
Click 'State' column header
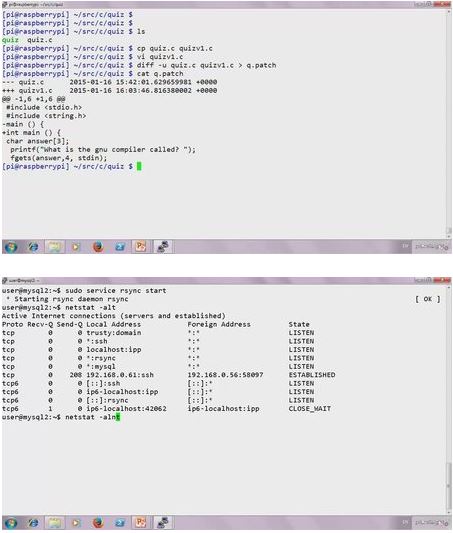299,324
